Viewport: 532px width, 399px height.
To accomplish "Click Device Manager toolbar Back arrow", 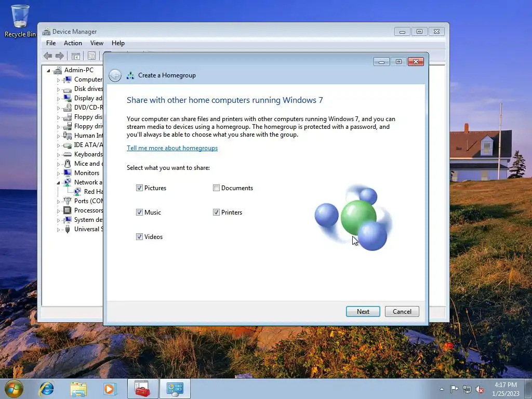I will click(x=48, y=56).
